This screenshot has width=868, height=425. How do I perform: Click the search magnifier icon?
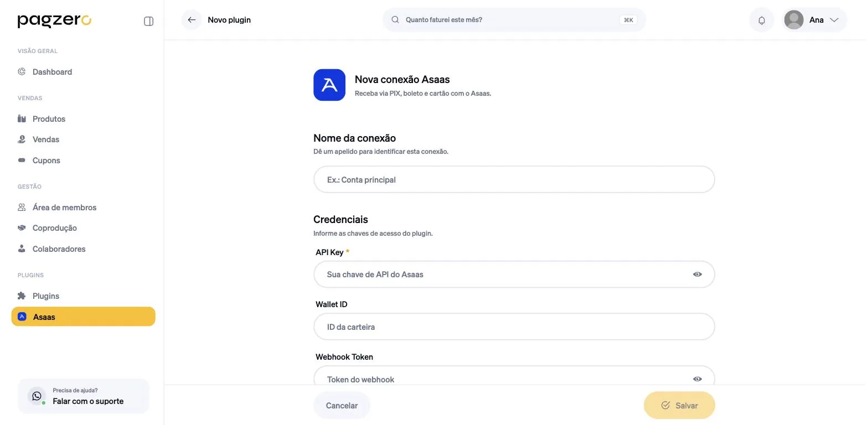[x=395, y=19]
